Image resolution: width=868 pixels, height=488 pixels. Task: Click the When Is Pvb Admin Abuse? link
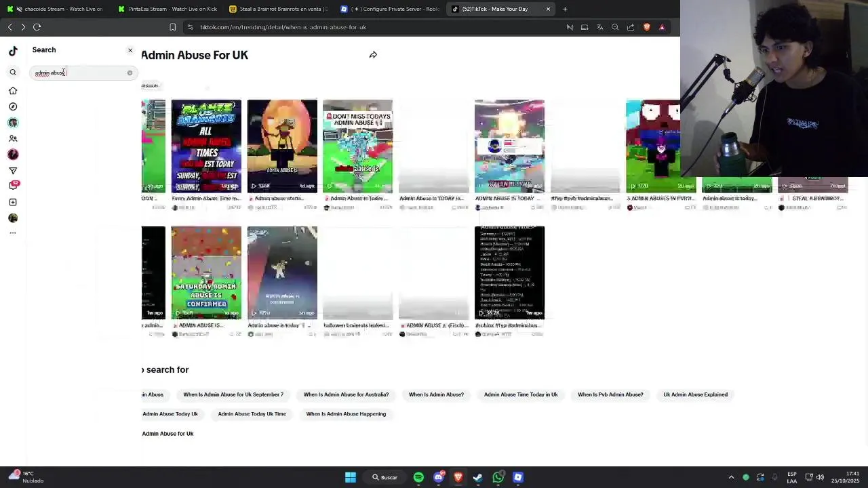click(610, 394)
